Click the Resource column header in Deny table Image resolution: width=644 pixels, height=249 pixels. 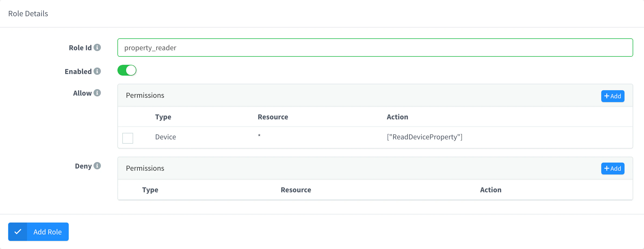(x=296, y=190)
